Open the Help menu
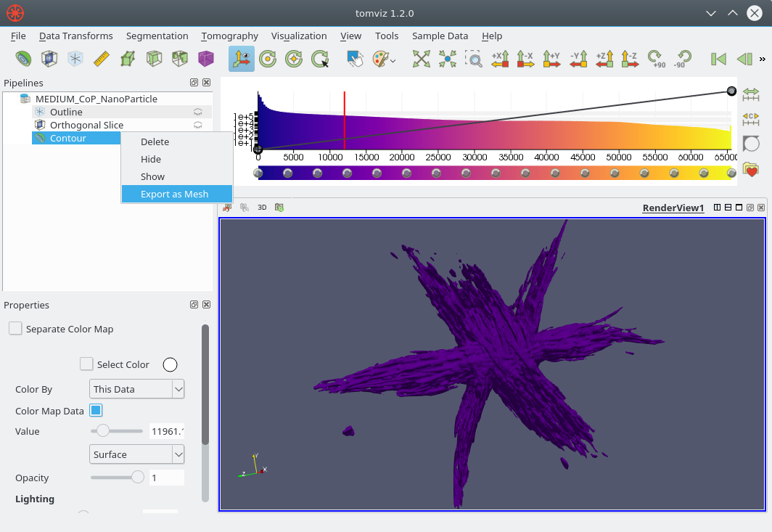 click(492, 36)
